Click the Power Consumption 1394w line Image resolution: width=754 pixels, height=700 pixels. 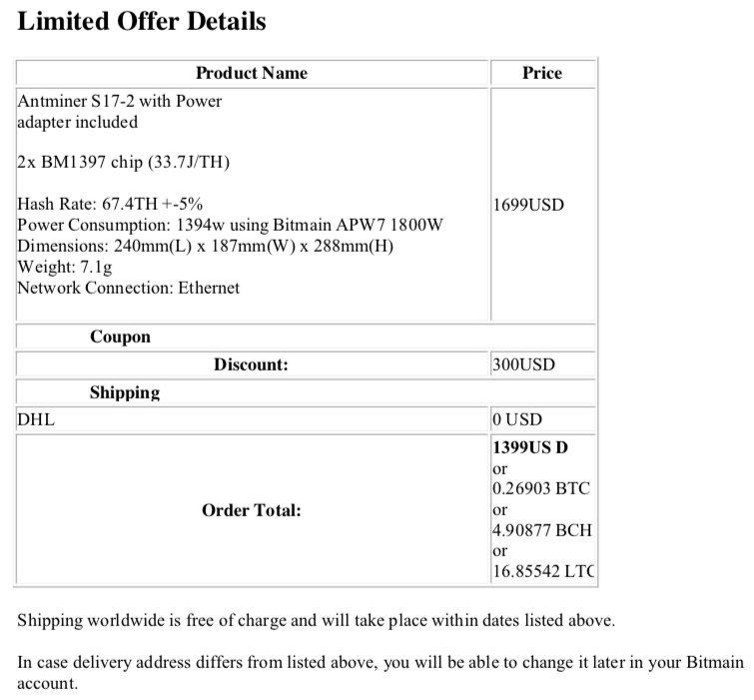tap(230, 226)
